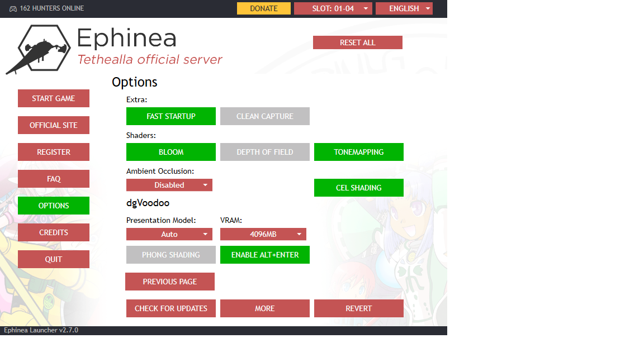Click the Reset All button
Screen dimensions: 644x362
[358, 42]
